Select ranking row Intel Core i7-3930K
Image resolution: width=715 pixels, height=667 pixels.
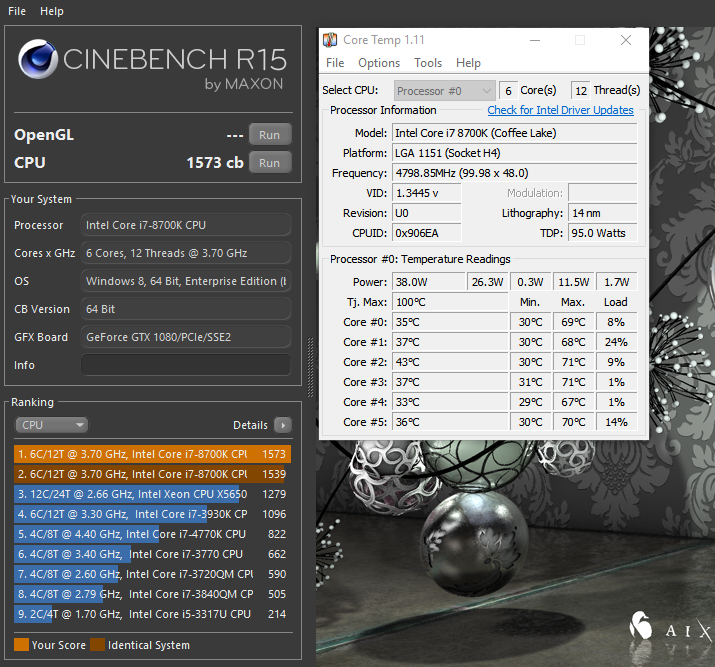tap(152, 514)
